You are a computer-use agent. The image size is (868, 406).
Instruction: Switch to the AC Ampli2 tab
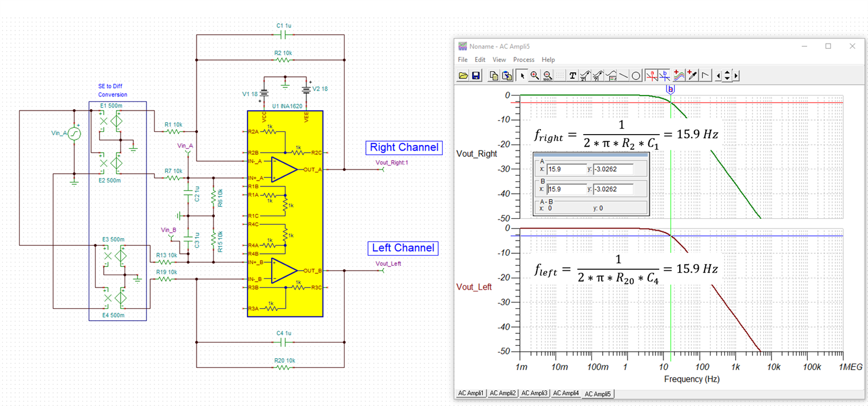[x=502, y=393]
